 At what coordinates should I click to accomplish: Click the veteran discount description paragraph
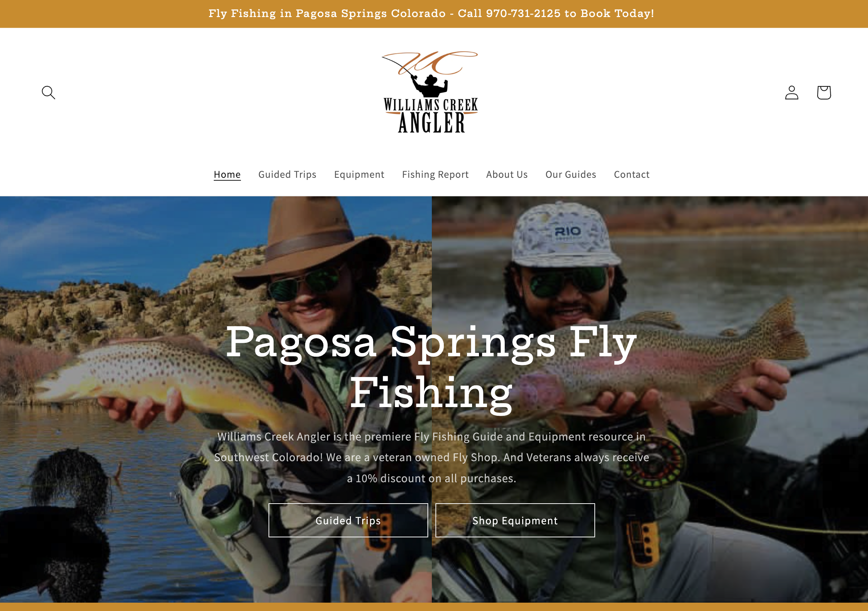click(x=431, y=457)
